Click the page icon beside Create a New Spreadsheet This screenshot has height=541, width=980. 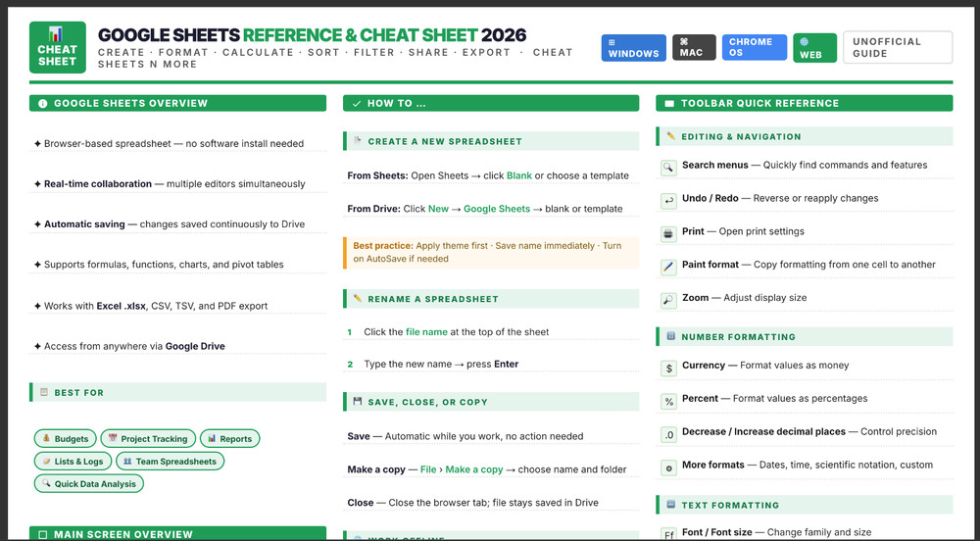pyautogui.click(x=358, y=140)
